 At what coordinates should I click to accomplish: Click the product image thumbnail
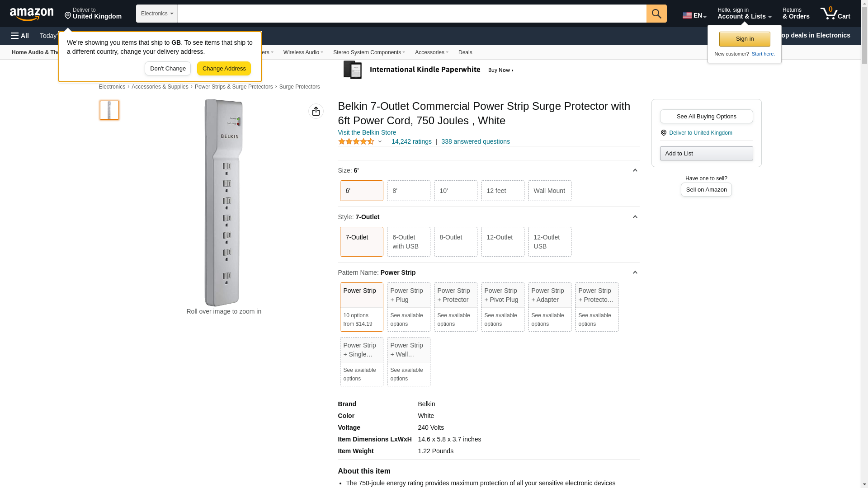pyautogui.click(x=109, y=110)
